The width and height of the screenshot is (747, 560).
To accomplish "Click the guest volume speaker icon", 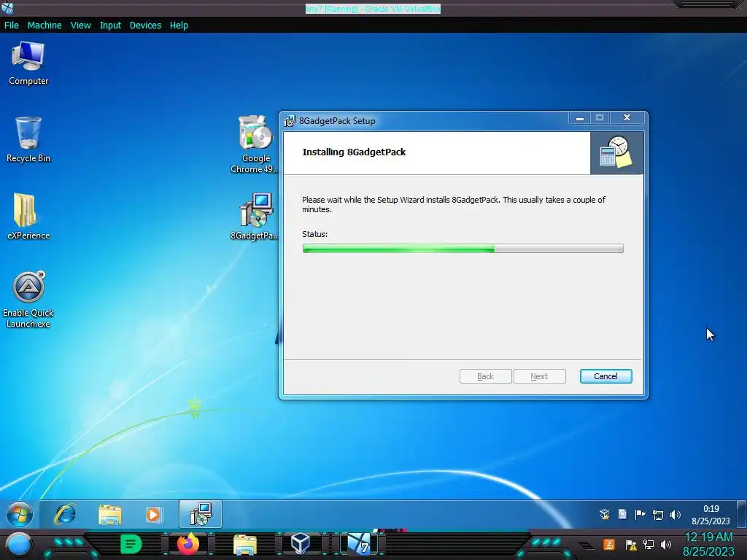I will pos(675,514).
